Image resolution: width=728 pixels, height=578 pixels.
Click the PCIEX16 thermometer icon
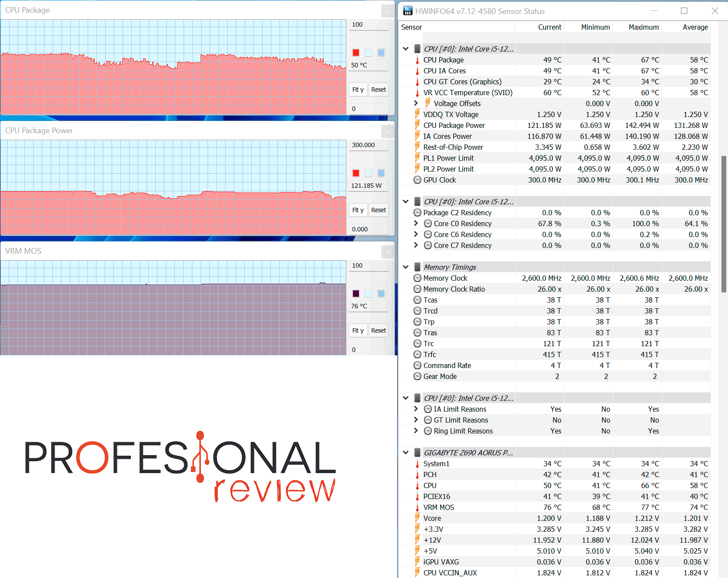pos(417,496)
